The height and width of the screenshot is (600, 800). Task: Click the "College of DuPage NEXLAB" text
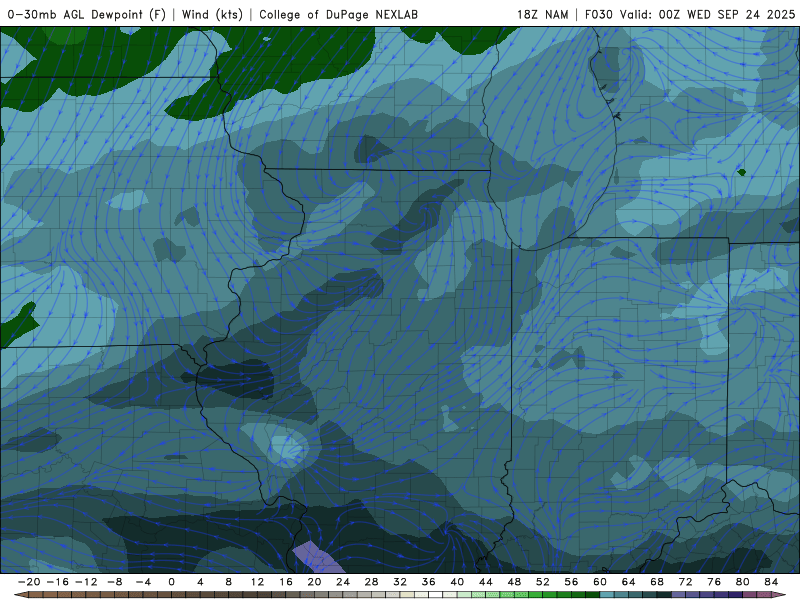pyautogui.click(x=338, y=14)
